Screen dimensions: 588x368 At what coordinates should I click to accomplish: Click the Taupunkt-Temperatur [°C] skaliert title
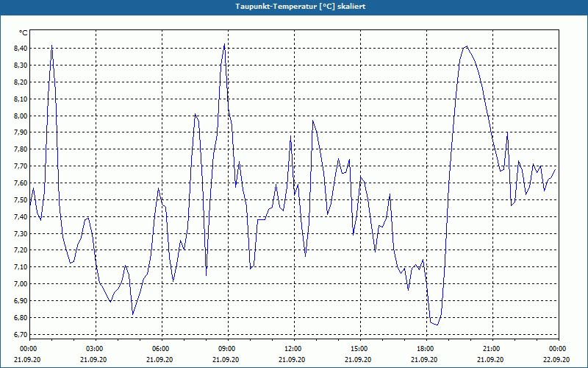[301, 7]
